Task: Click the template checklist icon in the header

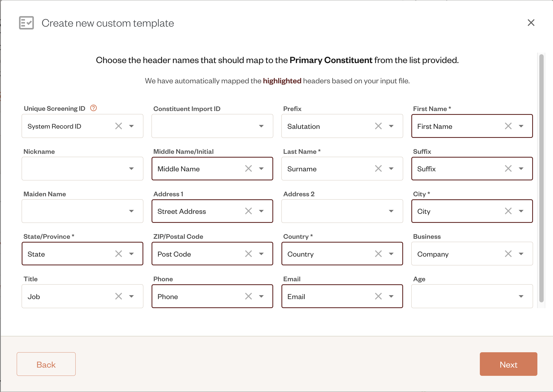Action: point(26,23)
